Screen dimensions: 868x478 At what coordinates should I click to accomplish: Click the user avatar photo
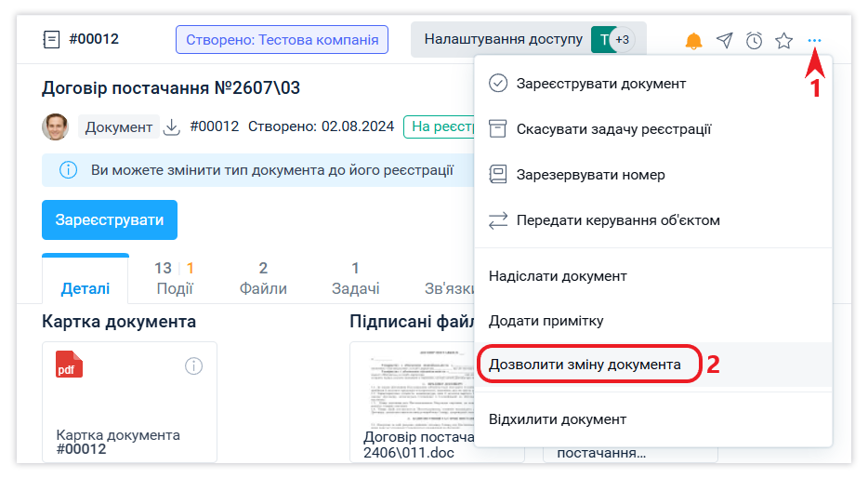(56, 127)
